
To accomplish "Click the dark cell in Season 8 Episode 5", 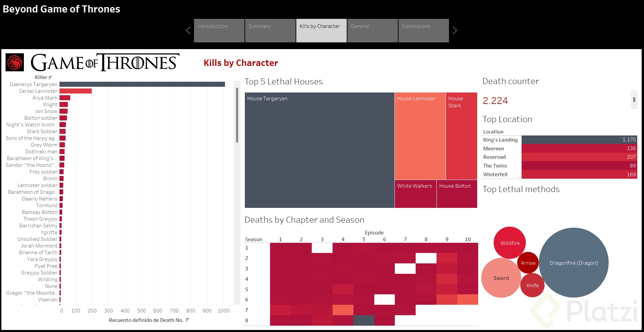I will [364, 320].
